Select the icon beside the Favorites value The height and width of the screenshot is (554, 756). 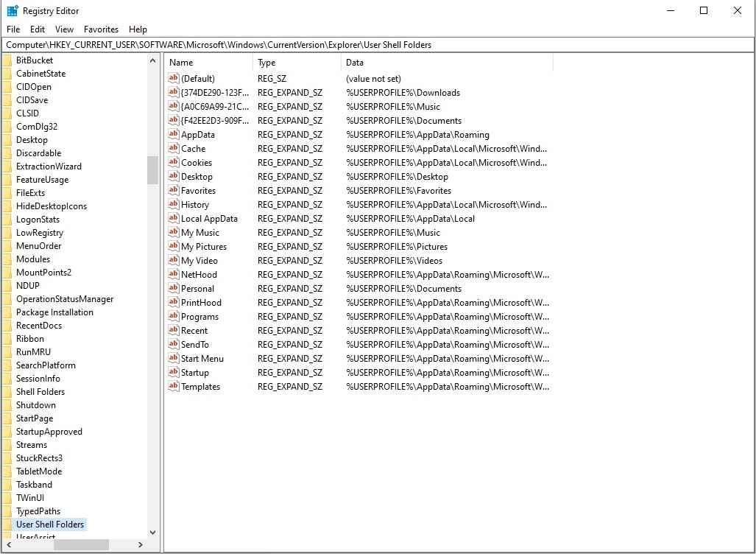(x=174, y=190)
